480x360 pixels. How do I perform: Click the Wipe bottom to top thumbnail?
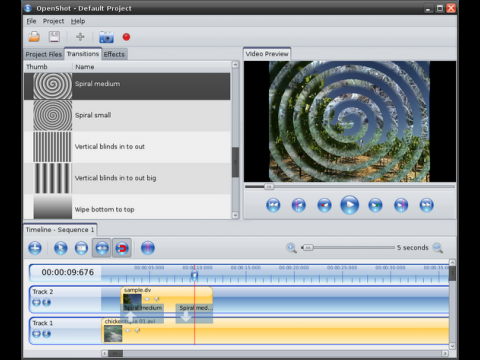[x=52, y=207]
